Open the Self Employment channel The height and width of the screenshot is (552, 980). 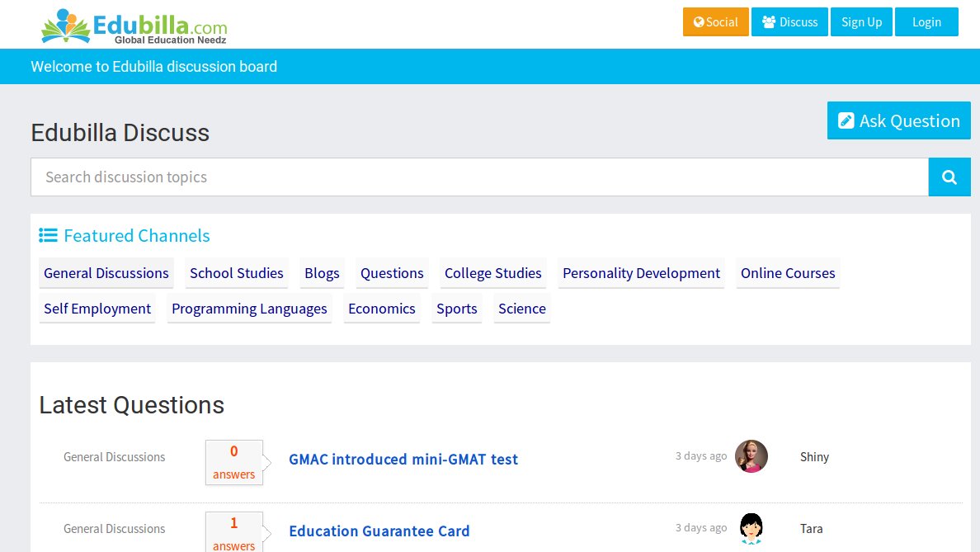pyautogui.click(x=97, y=309)
